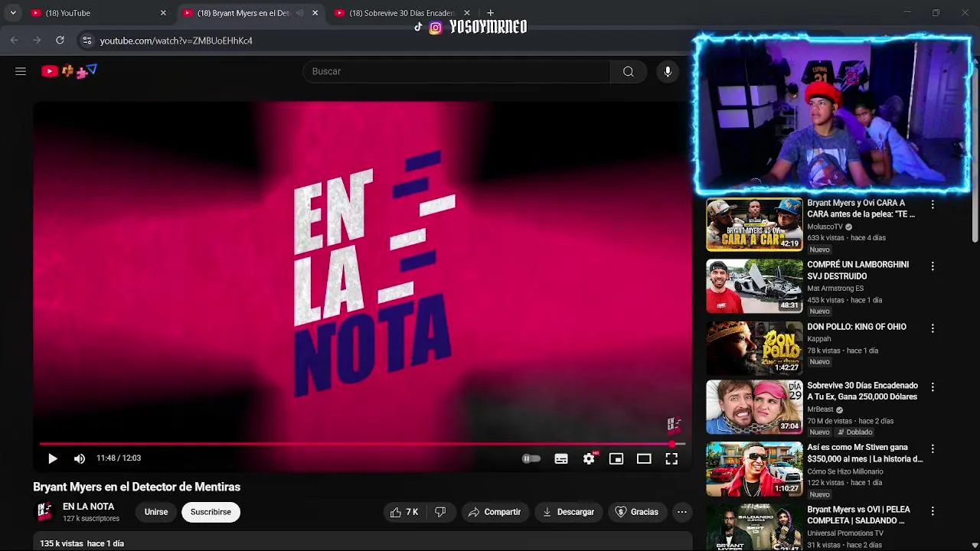
Task: Open Bryant Myers y Ovi Cara a Cara thumbnail
Action: 754,224
